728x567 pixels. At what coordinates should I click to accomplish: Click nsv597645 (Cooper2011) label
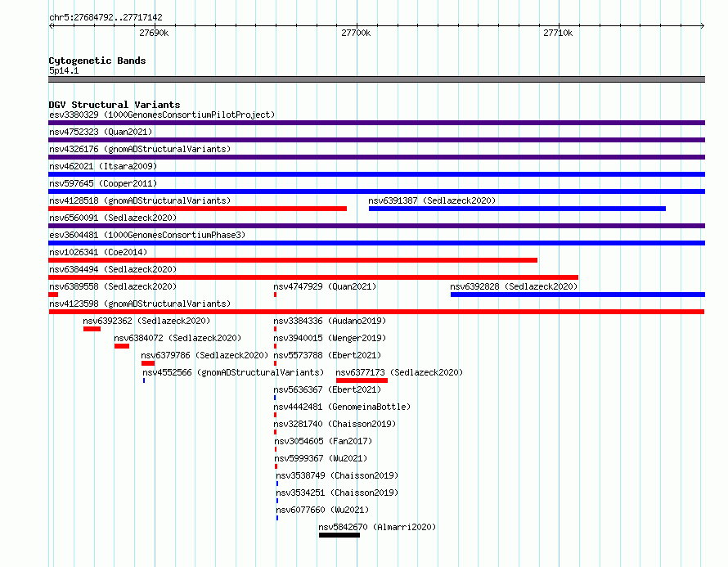103,183
